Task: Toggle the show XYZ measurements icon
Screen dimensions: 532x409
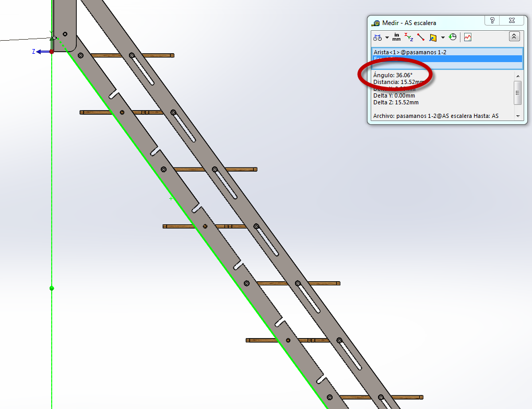Action: 409,37
